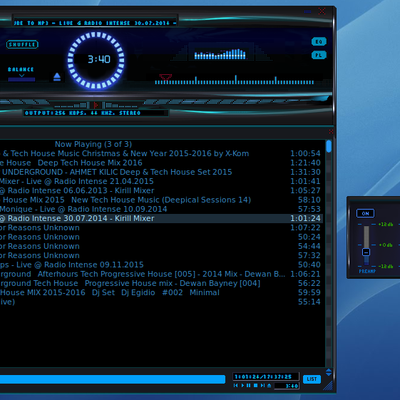The height and width of the screenshot is (400, 400).
Task: Select 'Afterhours Tech Progressive House [005]' track
Action: pos(161,274)
